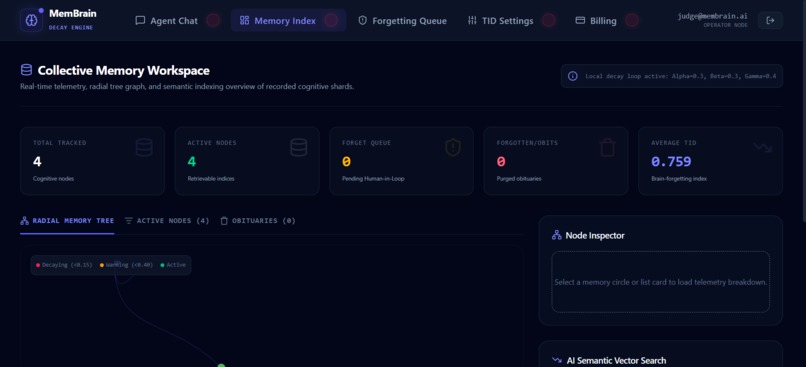Click the Active Nodes card database icon
Screen dimensions: 806x367
[x=299, y=148]
